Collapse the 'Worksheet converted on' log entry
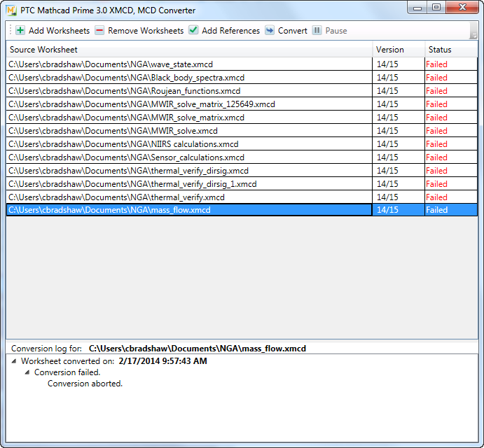This screenshot has width=484, height=448. pos(14,361)
